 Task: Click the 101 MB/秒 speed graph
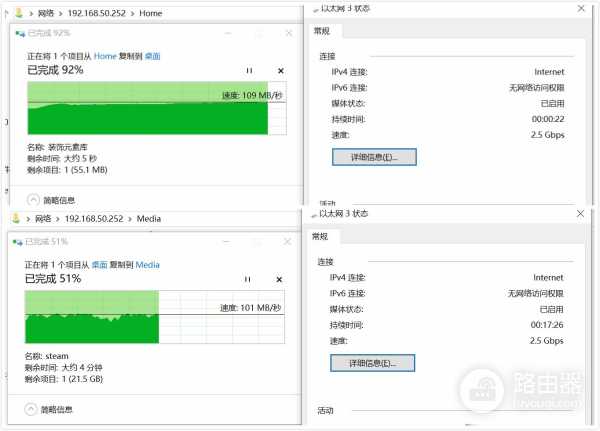[x=155, y=317]
